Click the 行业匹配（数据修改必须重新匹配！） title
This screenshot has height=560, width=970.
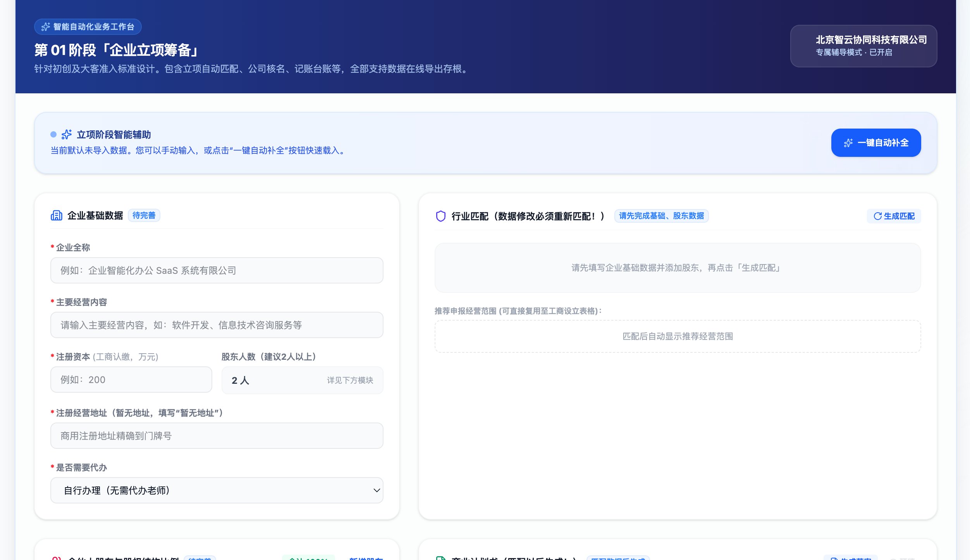pyautogui.click(x=528, y=216)
